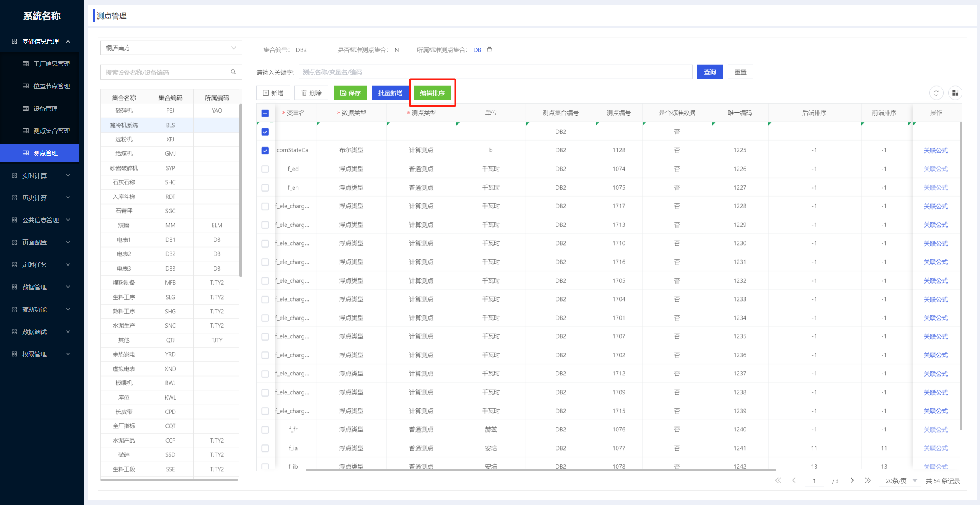Collapse the 基础信息管理 menu chevron
Screen dimensions: 980x505
68,41
